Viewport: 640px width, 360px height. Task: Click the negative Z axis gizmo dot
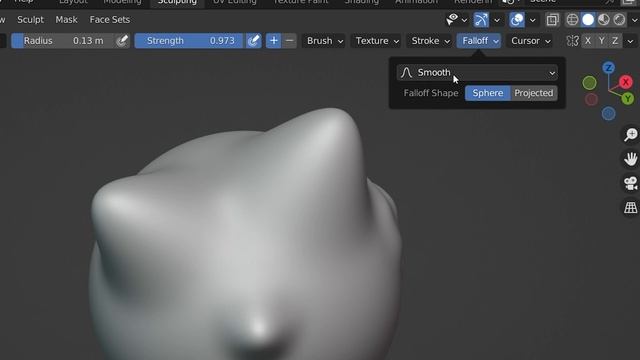609,113
